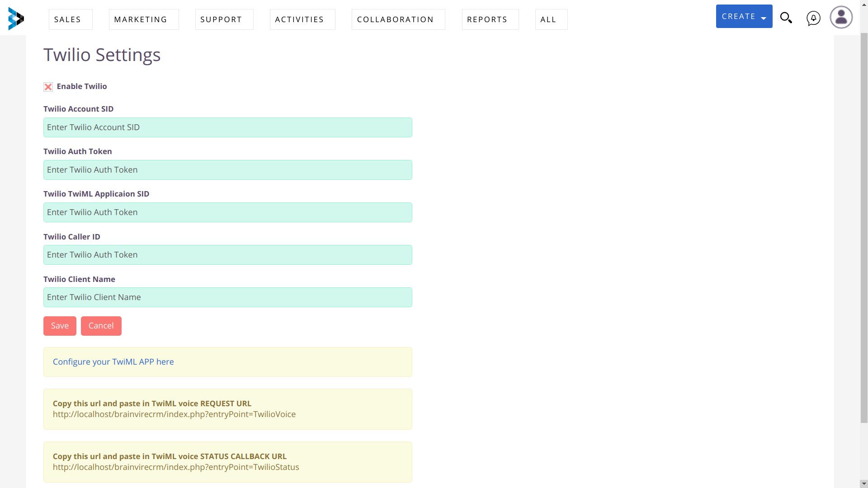Click the REPORTS navigation tab icon
The image size is (868, 488).
coord(487,19)
